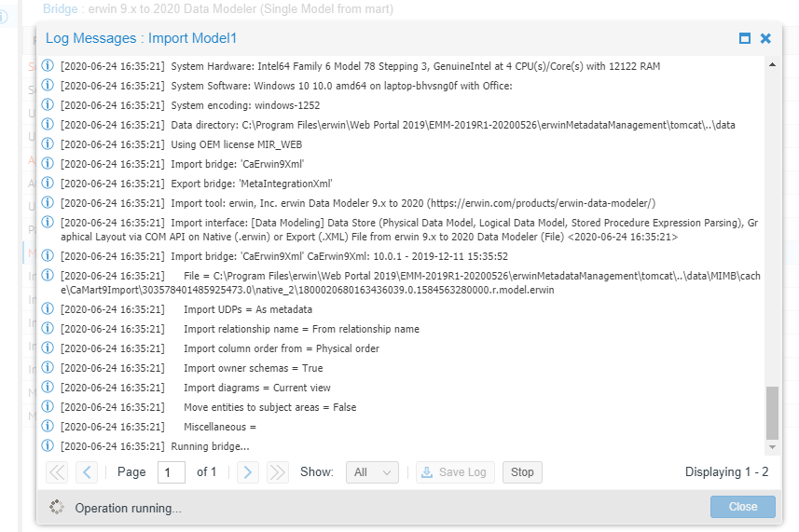
Task: Go to first page of log
Action: (57, 472)
